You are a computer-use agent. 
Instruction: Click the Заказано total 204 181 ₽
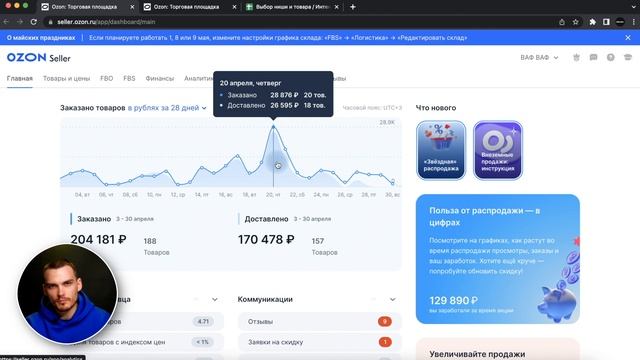(98, 239)
